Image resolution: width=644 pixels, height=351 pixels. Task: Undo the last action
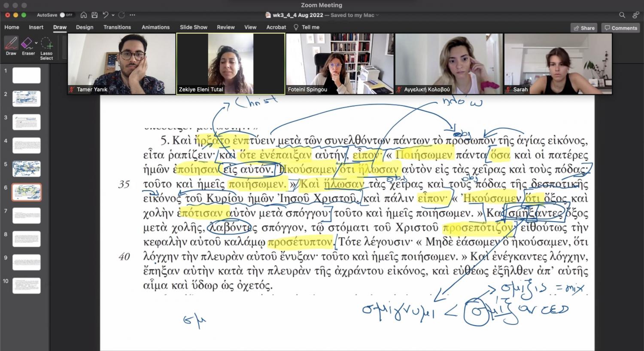[105, 15]
